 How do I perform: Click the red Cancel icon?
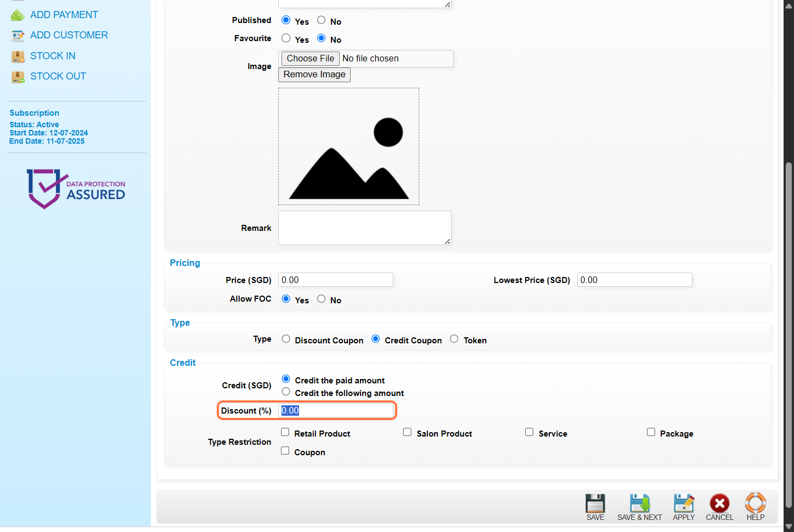pos(719,503)
